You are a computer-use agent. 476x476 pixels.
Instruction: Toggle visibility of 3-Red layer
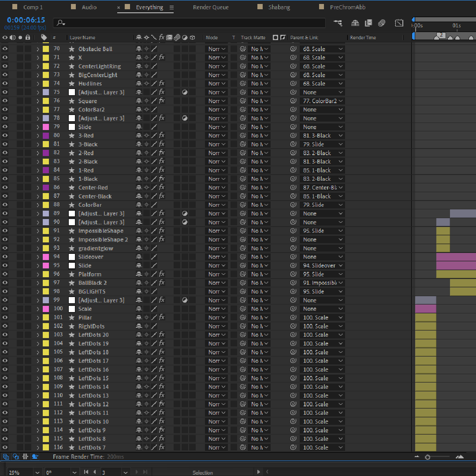point(5,135)
